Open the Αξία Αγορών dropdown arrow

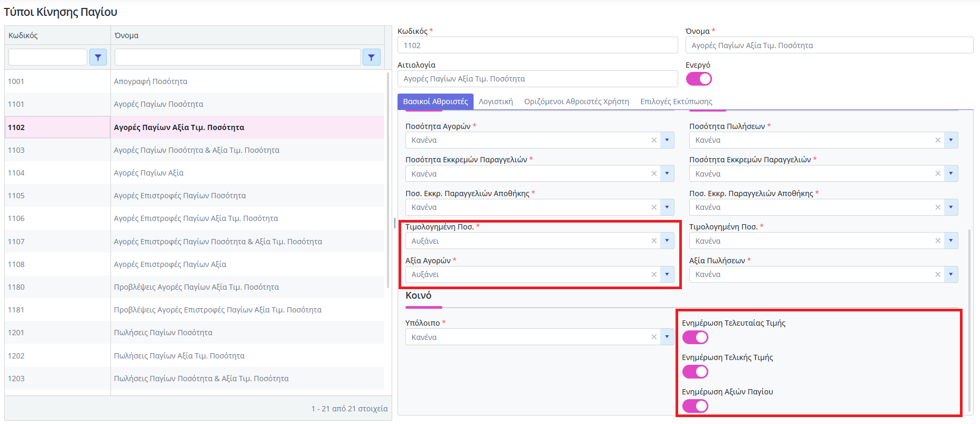(667, 274)
